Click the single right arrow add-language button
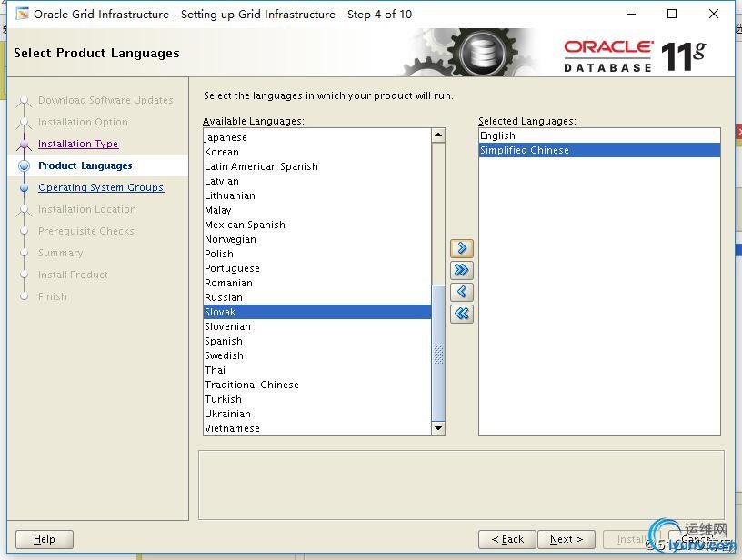This screenshot has width=742, height=560. click(x=462, y=248)
